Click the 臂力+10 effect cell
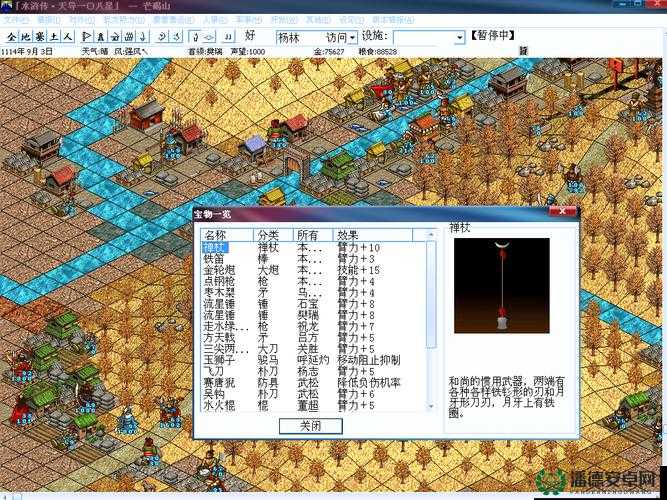This screenshot has width=667, height=500. click(359, 247)
